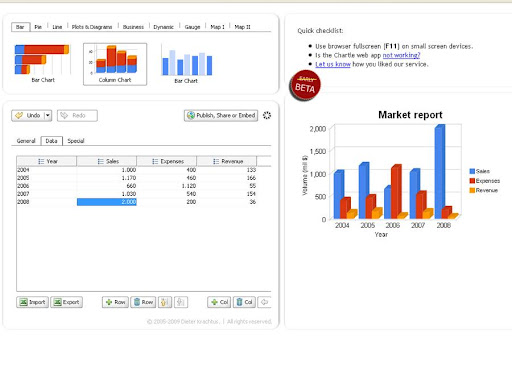The width and height of the screenshot is (512, 375).
Task: Open the Special tab
Action: coord(76,141)
